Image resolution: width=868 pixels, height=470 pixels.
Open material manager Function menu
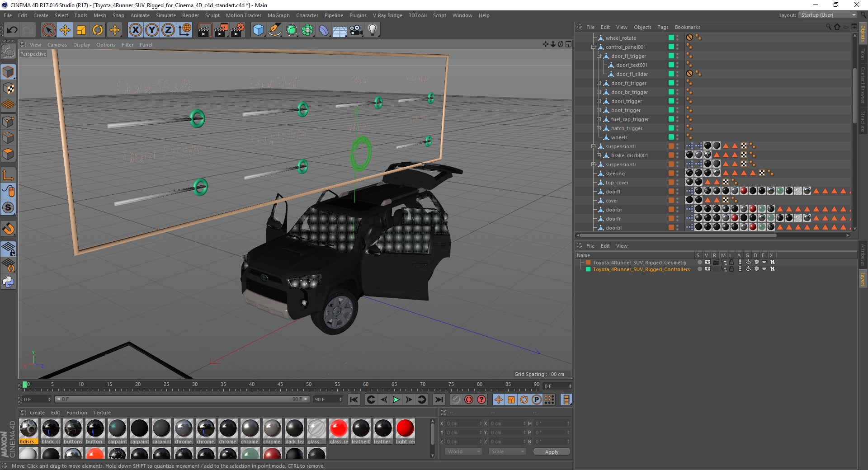tap(77, 413)
